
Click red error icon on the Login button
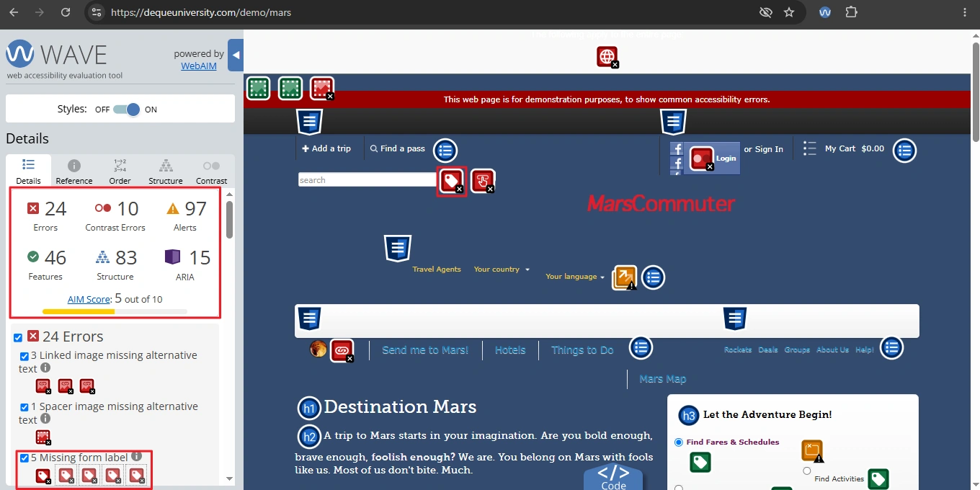tap(702, 159)
